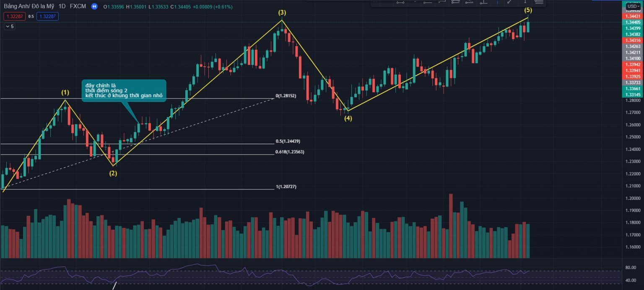Click the parallel channel drawing tool icon
644x290 pixels.
click(456, 2)
